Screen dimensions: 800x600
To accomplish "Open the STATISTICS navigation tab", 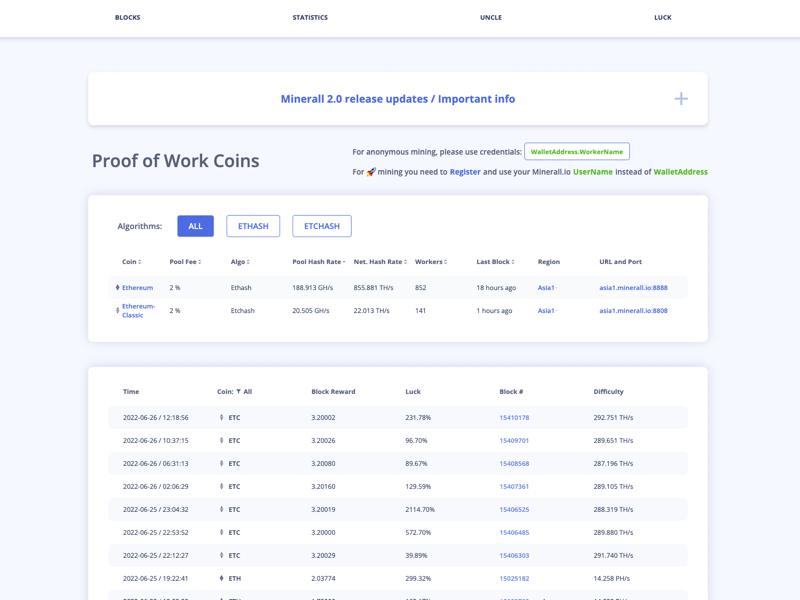I will click(310, 17).
